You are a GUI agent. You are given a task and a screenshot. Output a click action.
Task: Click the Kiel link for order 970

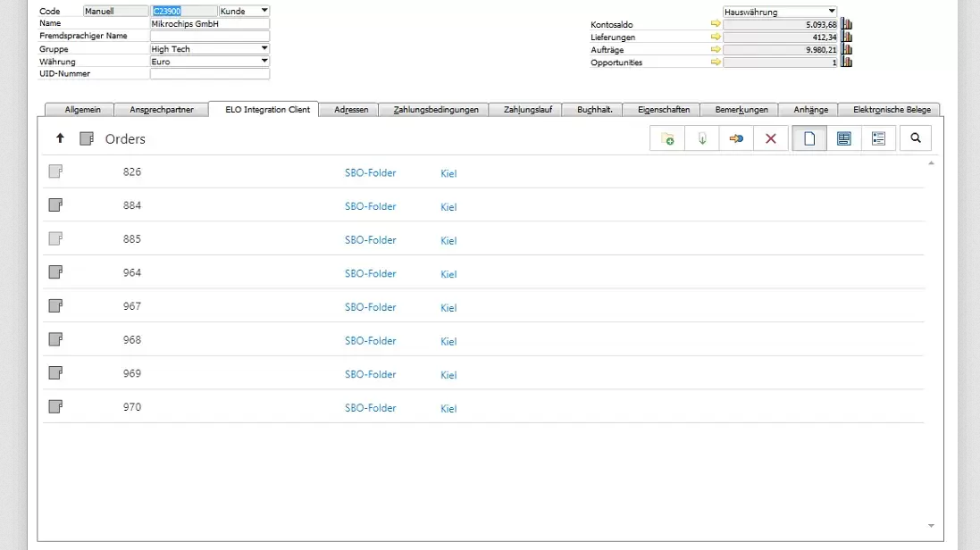(x=448, y=409)
